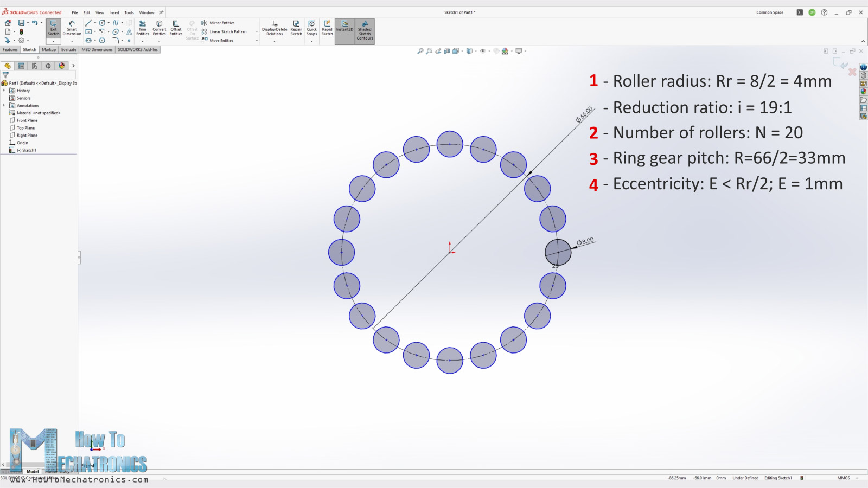Toggle Quick Snaps option
The height and width of the screenshot is (488, 868).
[311, 28]
